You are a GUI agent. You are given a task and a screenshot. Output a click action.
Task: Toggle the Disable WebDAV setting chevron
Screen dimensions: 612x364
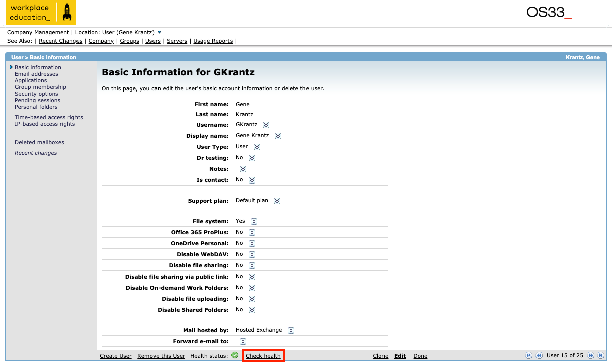coord(252,254)
